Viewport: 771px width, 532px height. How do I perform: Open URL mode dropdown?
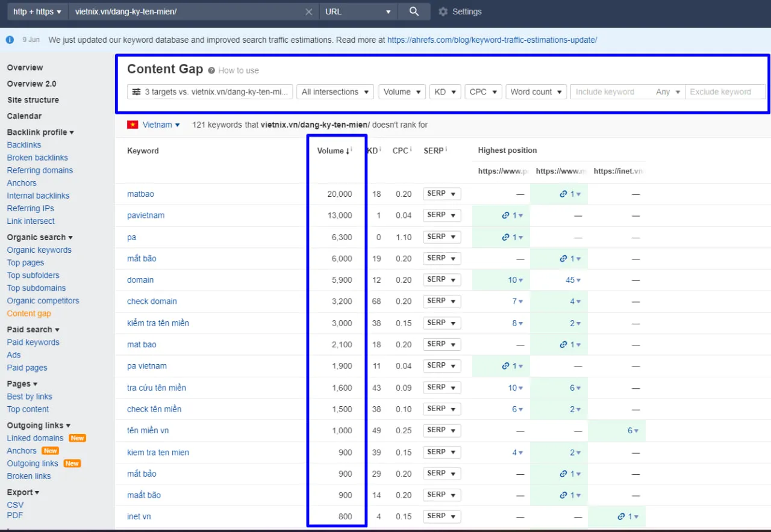358,11
